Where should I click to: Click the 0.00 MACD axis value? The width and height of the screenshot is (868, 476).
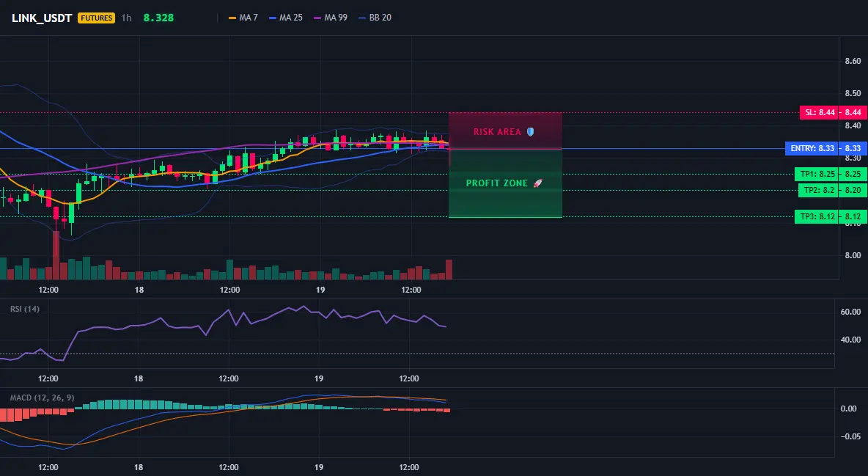(849, 409)
